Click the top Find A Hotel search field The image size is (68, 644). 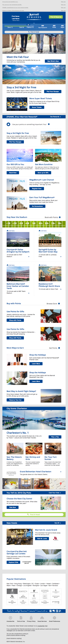34,32
